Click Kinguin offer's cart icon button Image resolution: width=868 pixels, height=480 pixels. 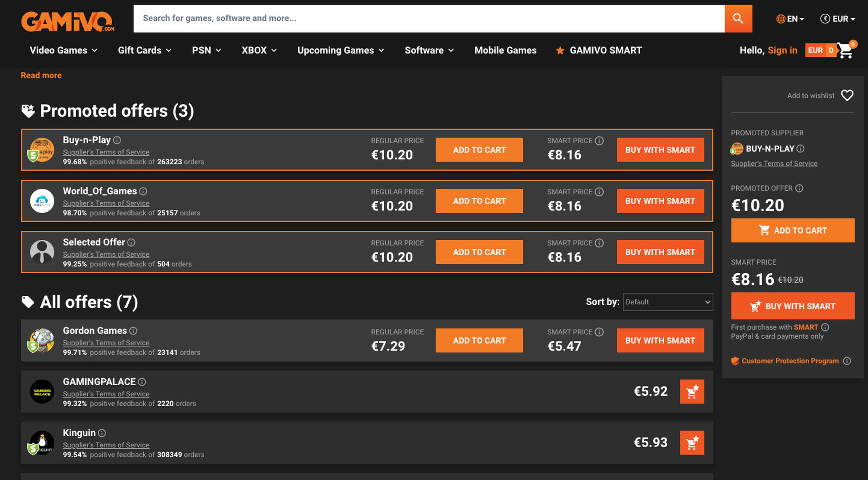[692, 443]
